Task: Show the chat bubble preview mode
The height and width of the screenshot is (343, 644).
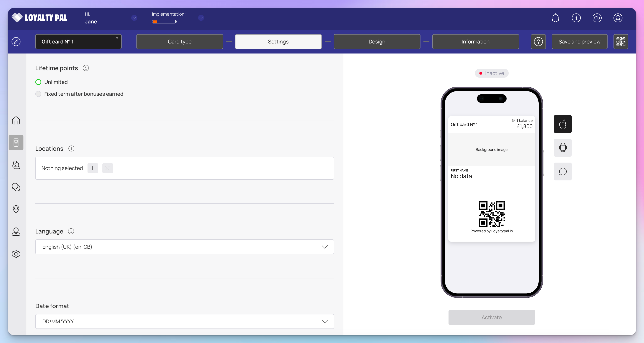Action: [562, 172]
